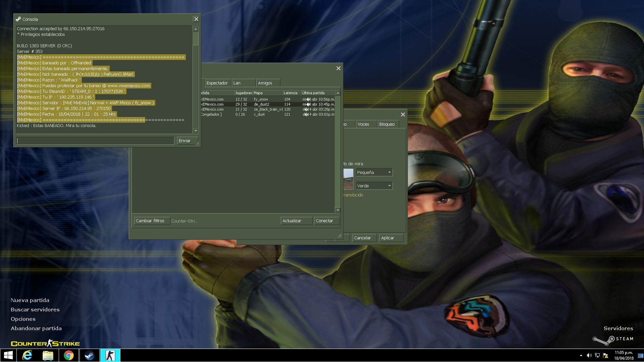Screen dimensions: 644x362
Task: Click the Cambiar filtros button
Action: (152, 221)
